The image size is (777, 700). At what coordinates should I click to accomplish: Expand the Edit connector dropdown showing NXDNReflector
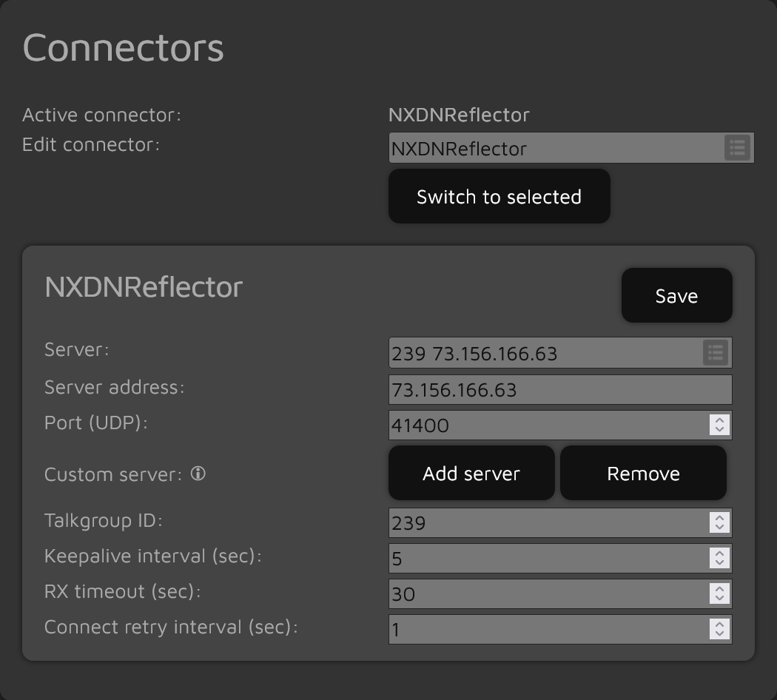coord(555,148)
